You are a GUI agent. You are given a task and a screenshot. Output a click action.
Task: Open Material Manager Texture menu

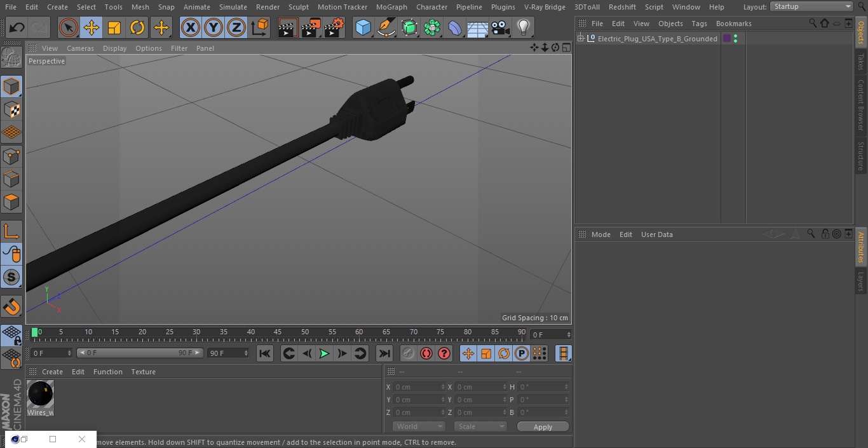coord(144,372)
